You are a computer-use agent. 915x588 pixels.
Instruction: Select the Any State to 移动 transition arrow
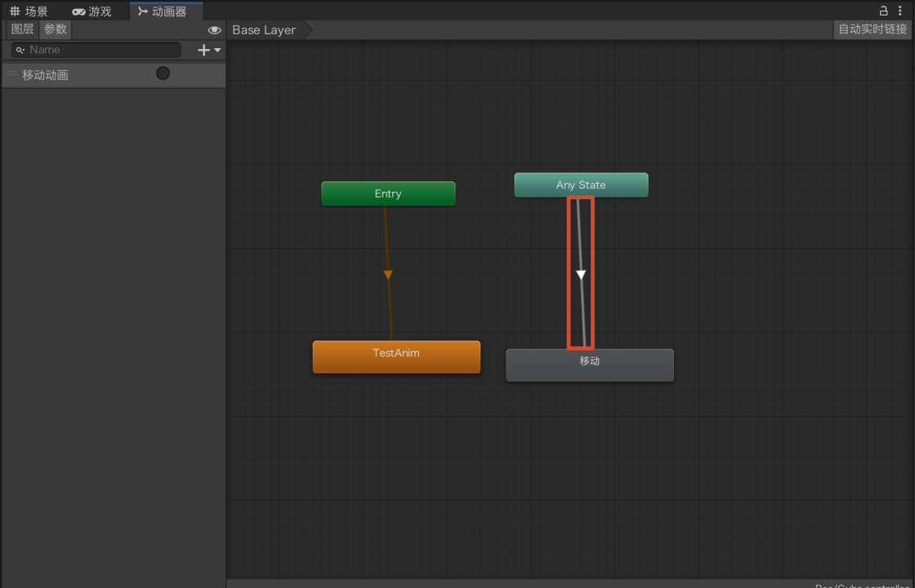(x=581, y=274)
